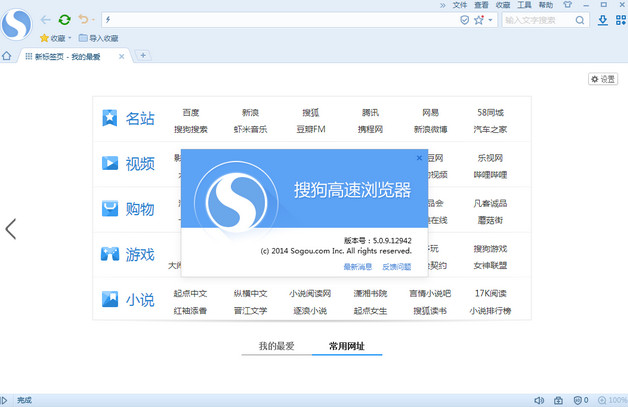Open a new tab with plus button
The width and height of the screenshot is (628, 407).
click(143, 55)
